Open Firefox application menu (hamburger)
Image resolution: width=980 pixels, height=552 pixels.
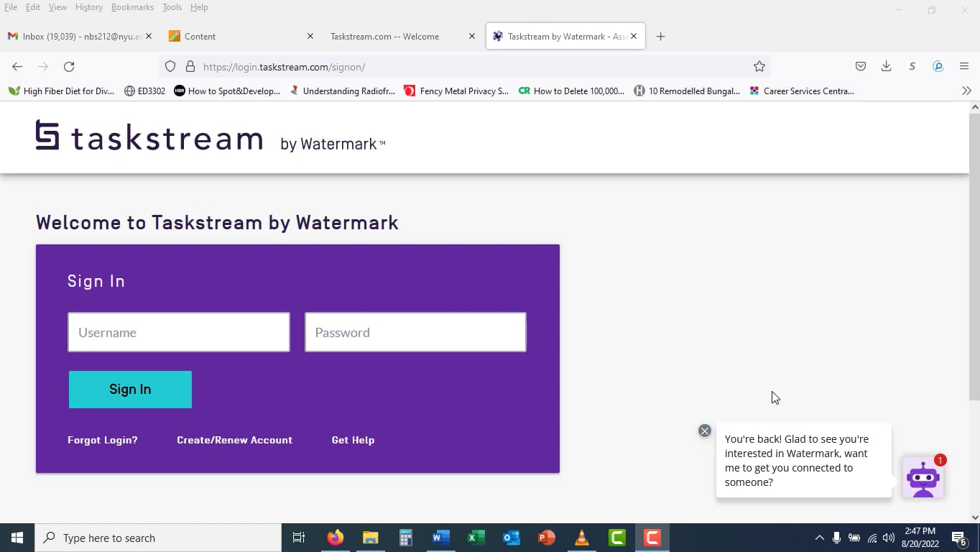click(964, 67)
